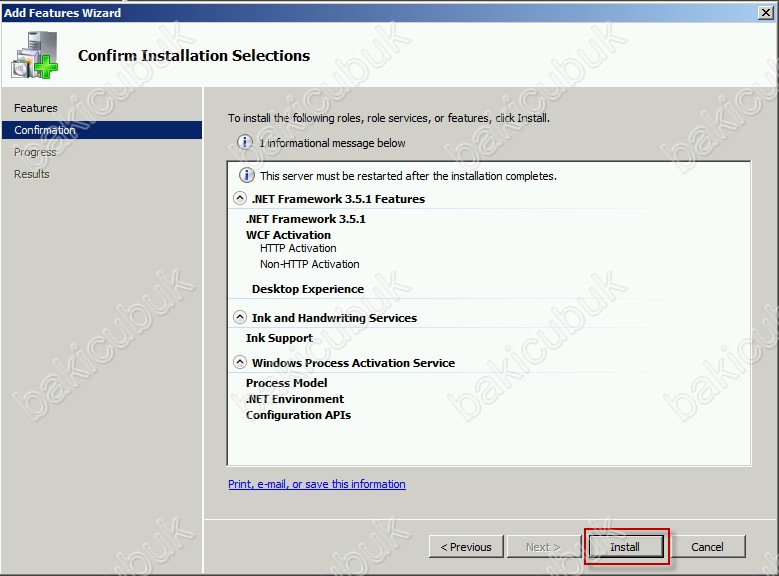Viewport: 779px width, 576px height.
Task: Select the Confirmation step in sidebar
Action: pos(102,130)
